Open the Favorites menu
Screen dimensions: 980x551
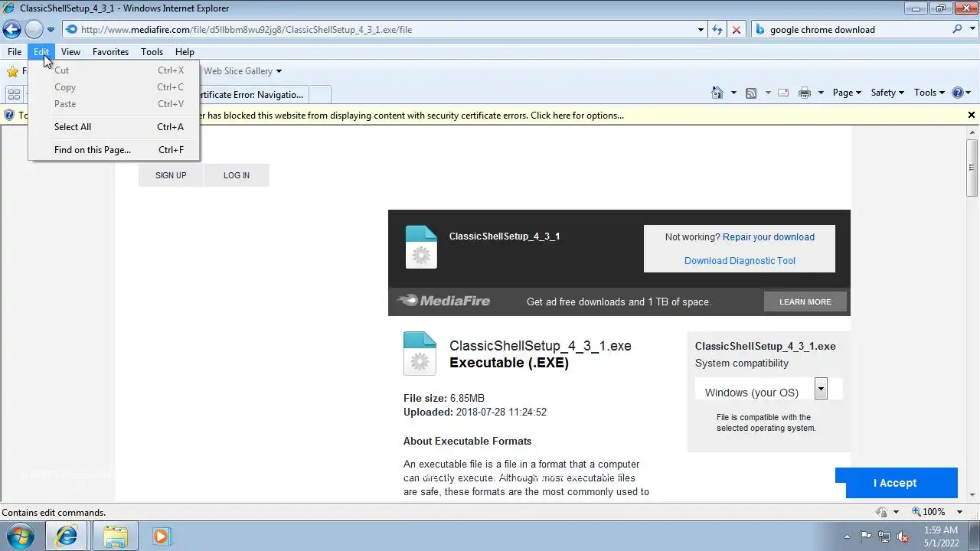tap(110, 52)
